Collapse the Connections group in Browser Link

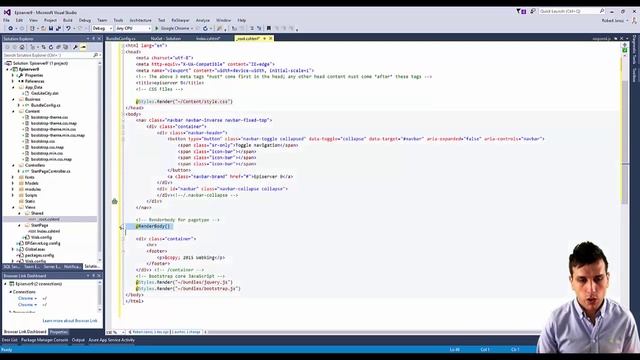pos(10,292)
